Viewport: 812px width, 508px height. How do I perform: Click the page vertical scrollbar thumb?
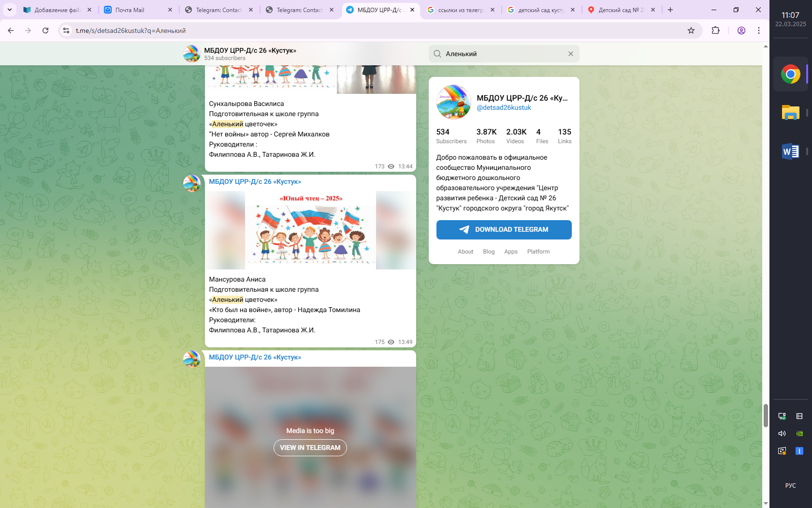(x=766, y=415)
